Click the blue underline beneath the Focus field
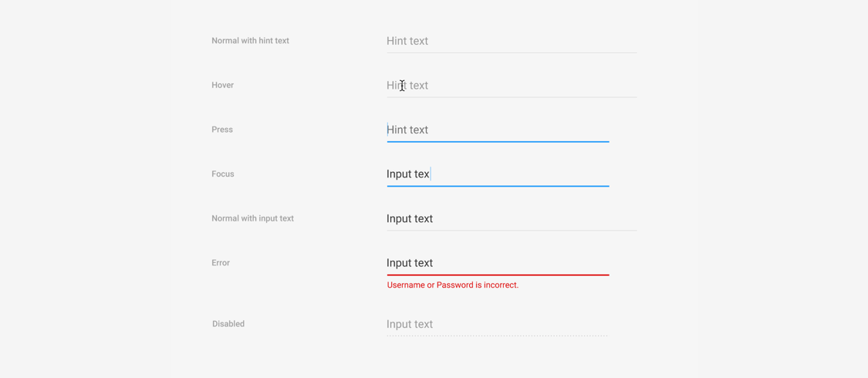 (x=498, y=186)
